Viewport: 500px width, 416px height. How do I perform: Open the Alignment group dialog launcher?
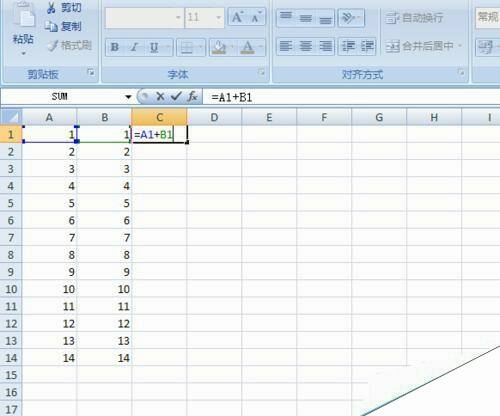point(461,72)
